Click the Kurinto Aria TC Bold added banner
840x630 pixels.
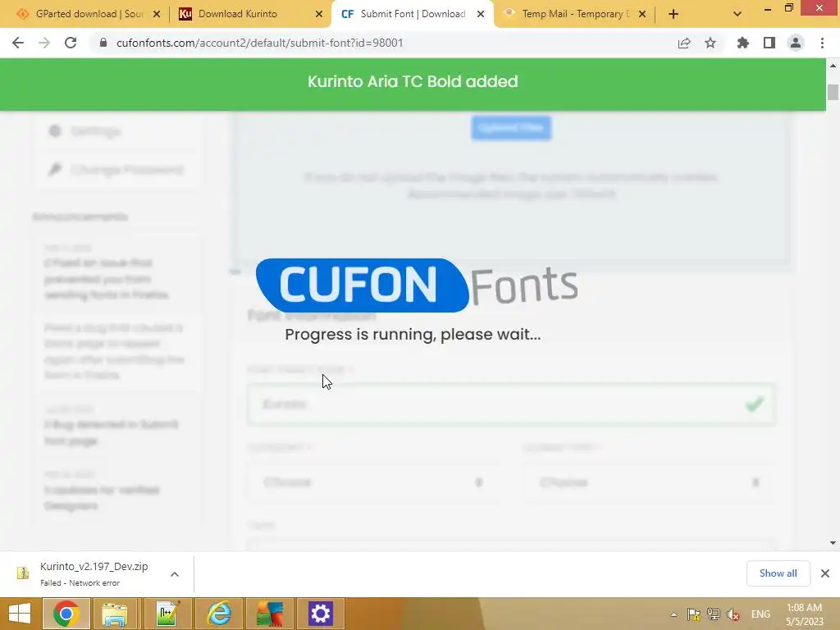(413, 84)
